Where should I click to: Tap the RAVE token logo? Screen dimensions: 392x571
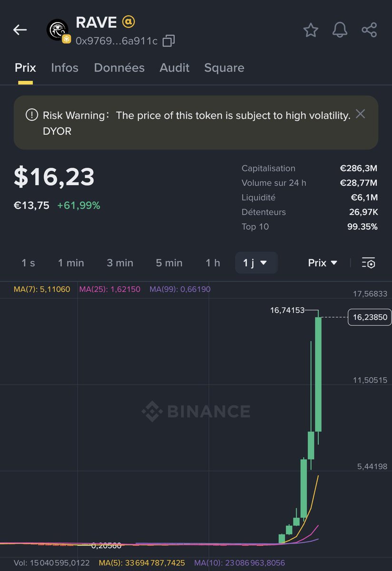point(58,30)
